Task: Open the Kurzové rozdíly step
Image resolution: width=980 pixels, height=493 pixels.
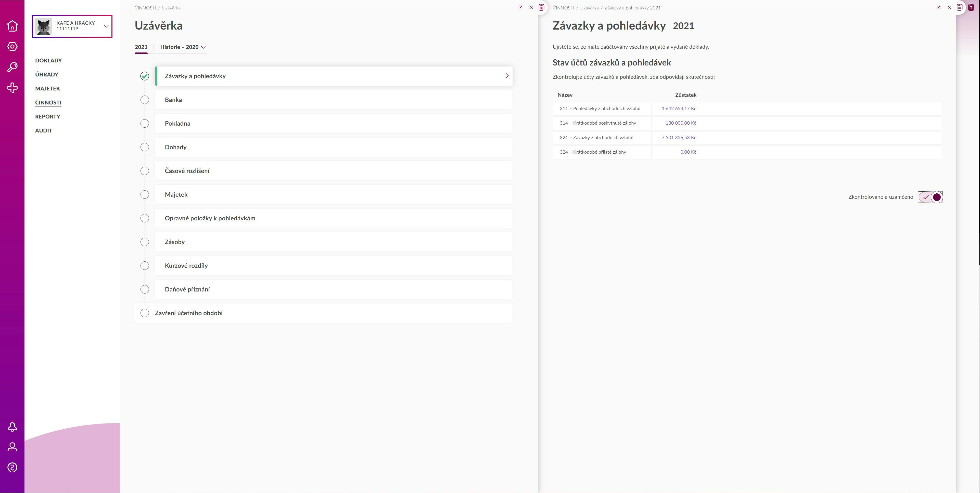Action: pyautogui.click(x=334, y=266)
